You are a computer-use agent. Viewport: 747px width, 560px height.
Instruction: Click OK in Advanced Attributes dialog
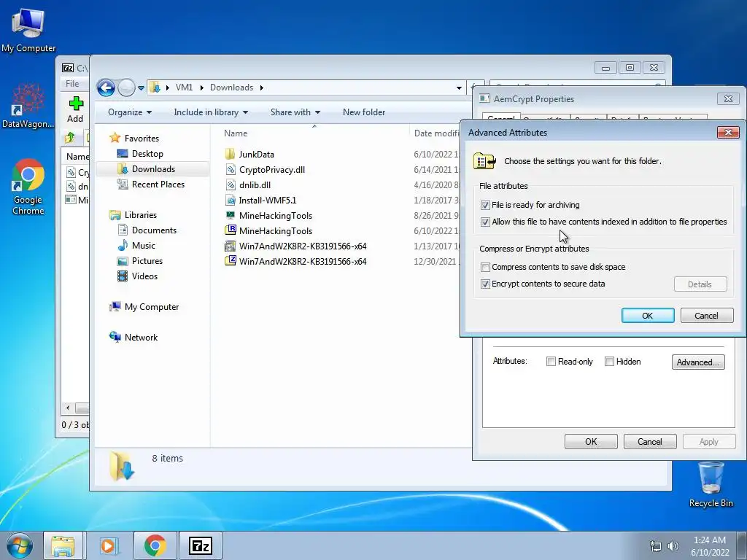click(x=648, y=315)
